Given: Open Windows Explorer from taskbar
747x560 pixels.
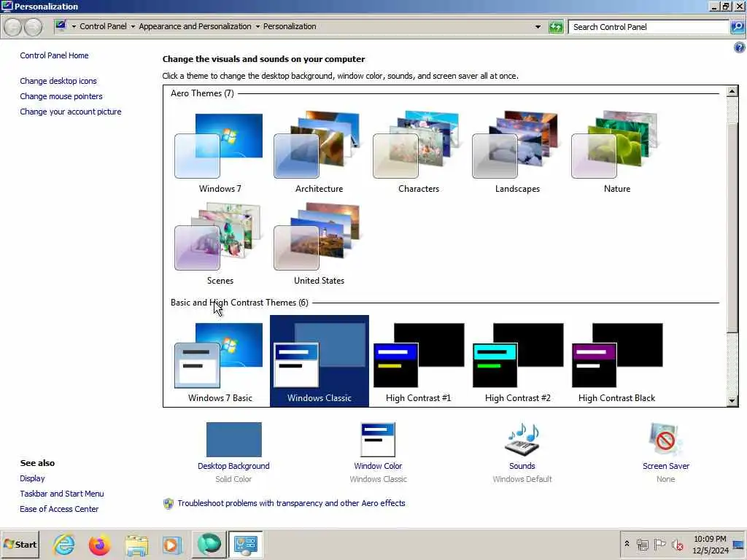Looking at the screenshot, I should tap(136, 544).
